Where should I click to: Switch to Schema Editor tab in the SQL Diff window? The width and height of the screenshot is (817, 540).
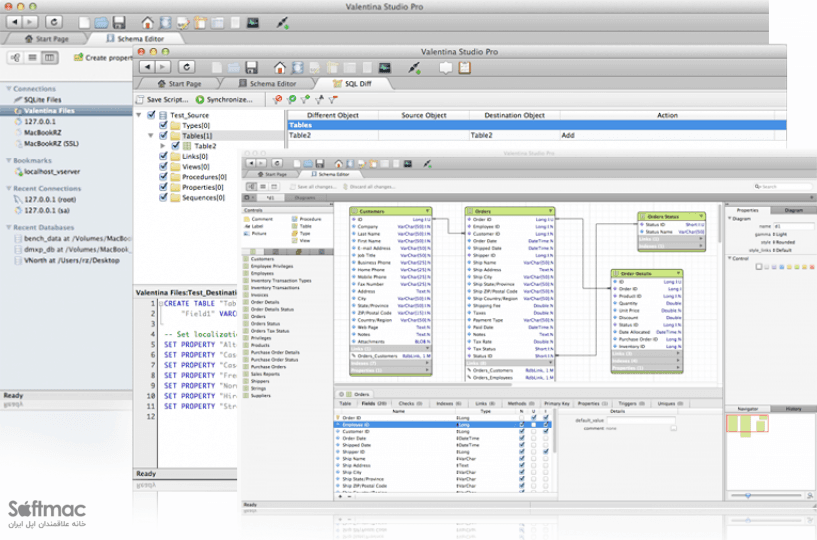click(x=267, y=83)
